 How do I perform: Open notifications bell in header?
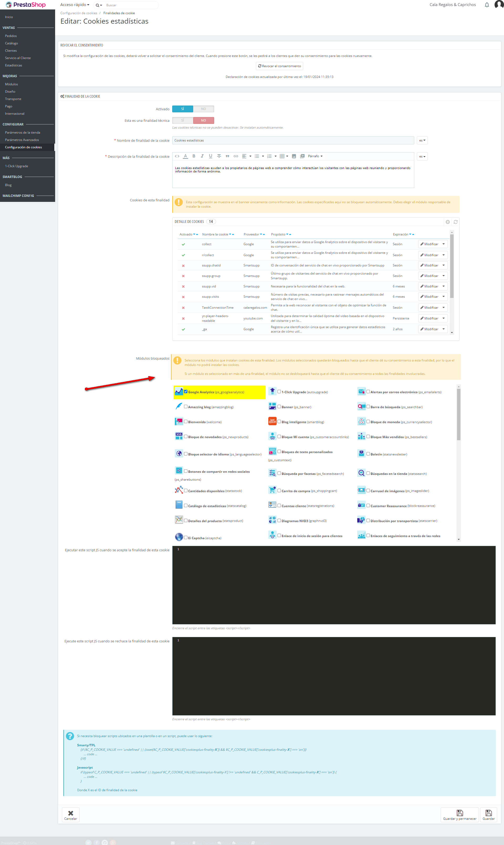pyautogui.click(x=487, y=5)
